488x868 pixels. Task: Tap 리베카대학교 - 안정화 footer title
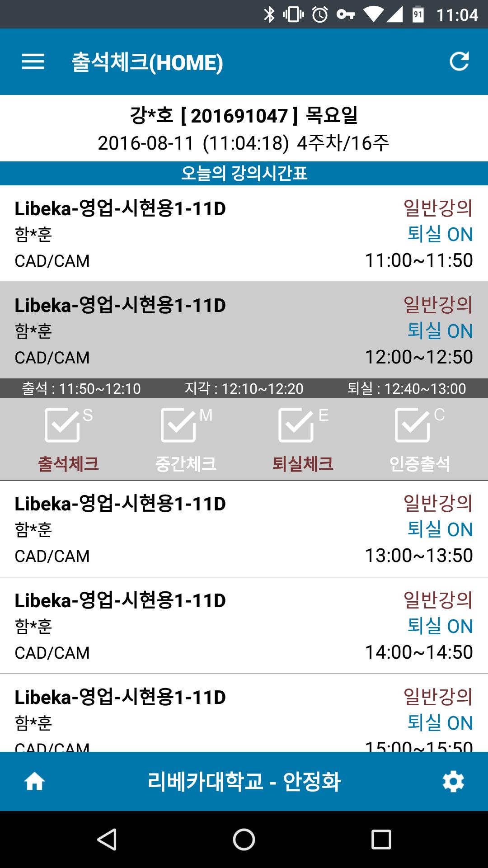click(244, 781)
